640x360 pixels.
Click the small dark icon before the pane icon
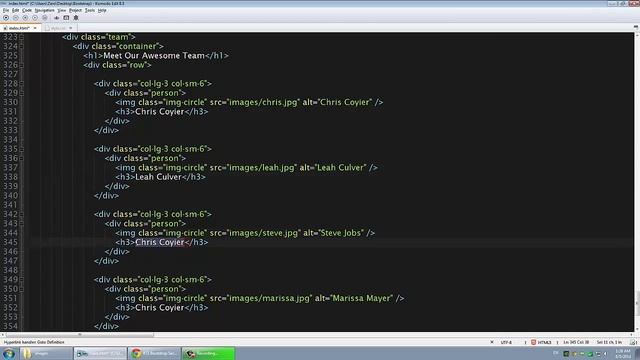(x=56, y=18)
